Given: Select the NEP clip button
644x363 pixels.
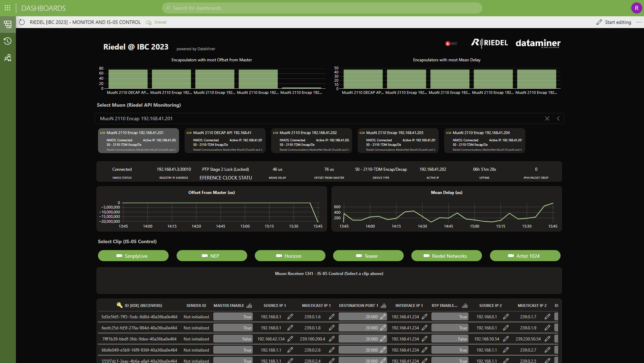Looking at the screenshot, I should [x=212, y=256].
